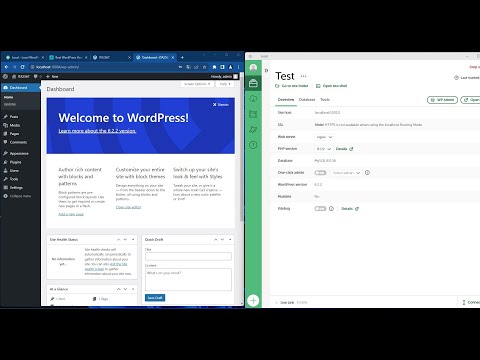Image resolution: width=480 pixels, height=360 pixels.
Task: Open Cloud Backups icon in Local sidebar
Action: (x=253, y=98)
